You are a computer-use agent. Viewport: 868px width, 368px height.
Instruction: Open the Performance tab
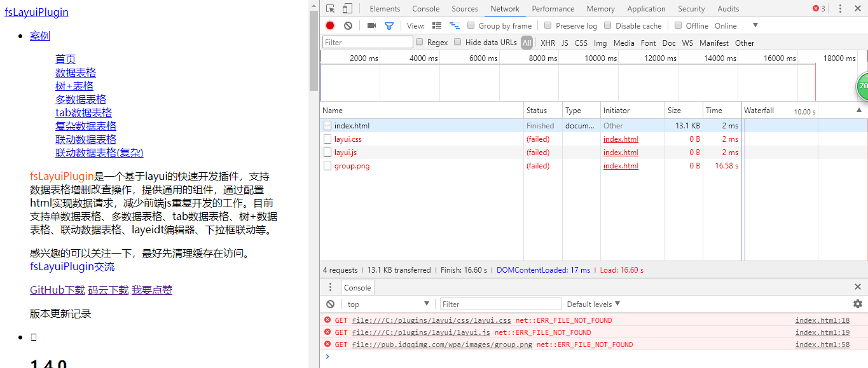pos(553,9)
